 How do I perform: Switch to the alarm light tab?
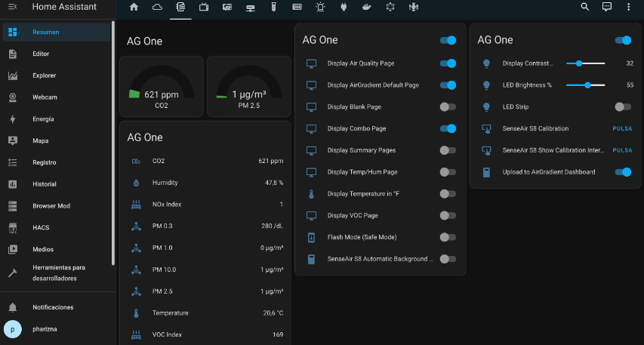320,7
